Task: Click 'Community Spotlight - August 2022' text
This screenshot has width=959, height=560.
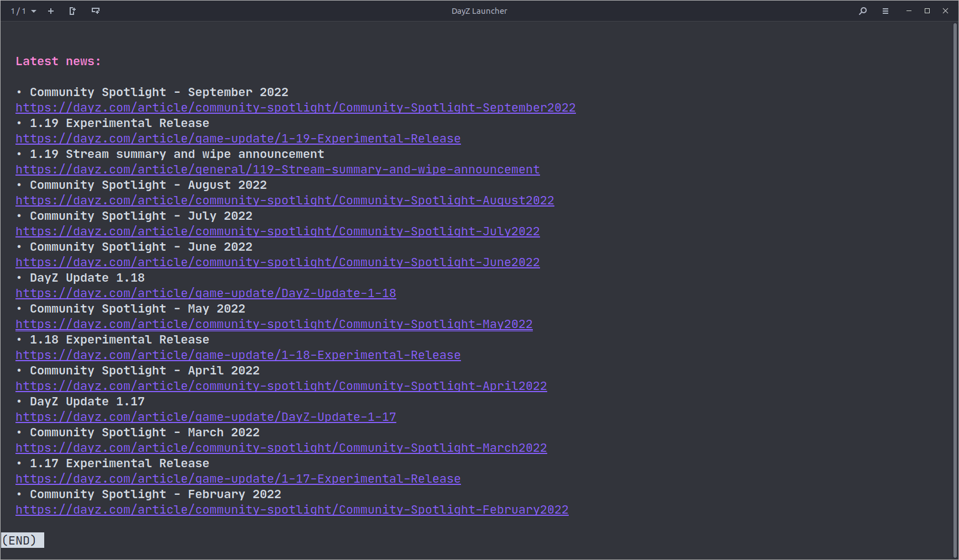Action: point(148,185)
